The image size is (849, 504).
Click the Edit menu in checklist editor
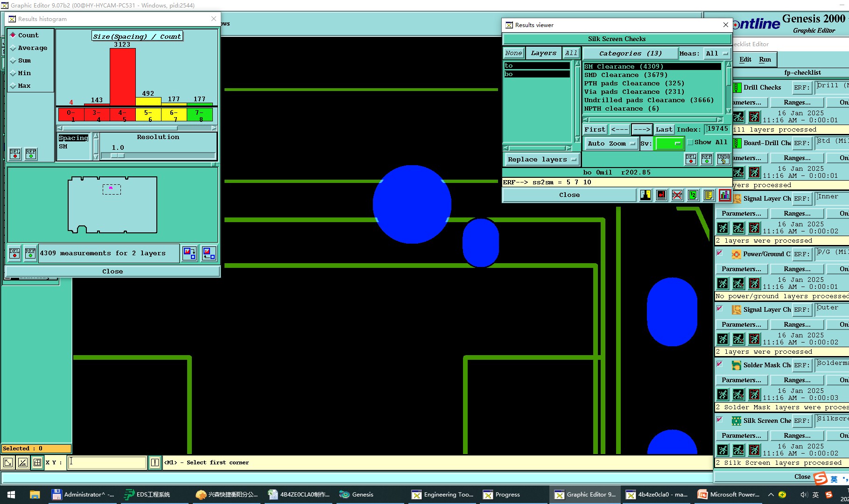click(x=745, y=59)
